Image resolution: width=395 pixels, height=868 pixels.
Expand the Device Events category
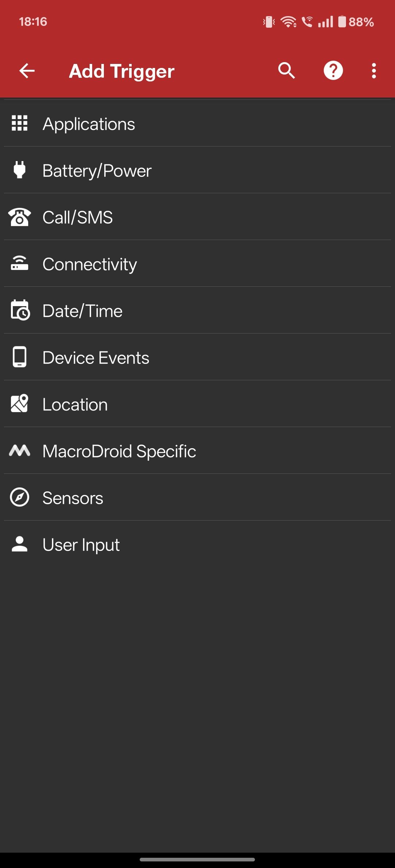(197, 357)
